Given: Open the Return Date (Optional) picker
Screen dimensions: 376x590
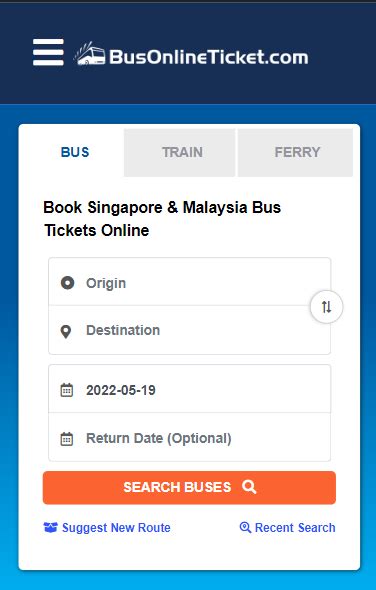Looking at the screenshot, I should point(189,437).
